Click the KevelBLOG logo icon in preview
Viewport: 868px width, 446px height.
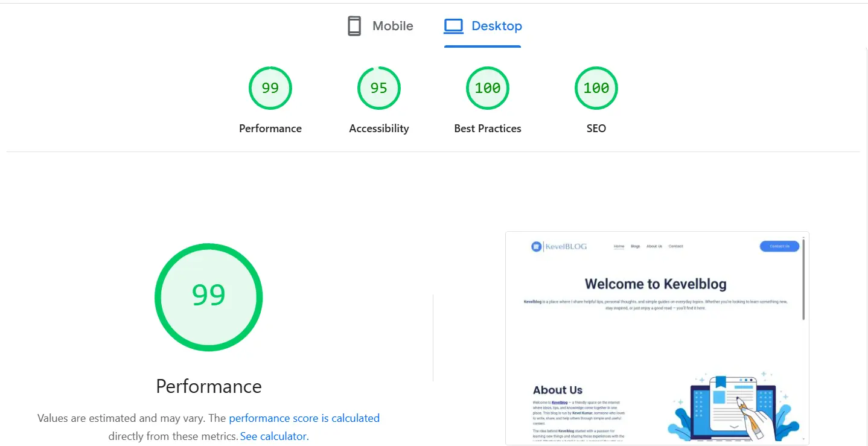tap(536, 246)
